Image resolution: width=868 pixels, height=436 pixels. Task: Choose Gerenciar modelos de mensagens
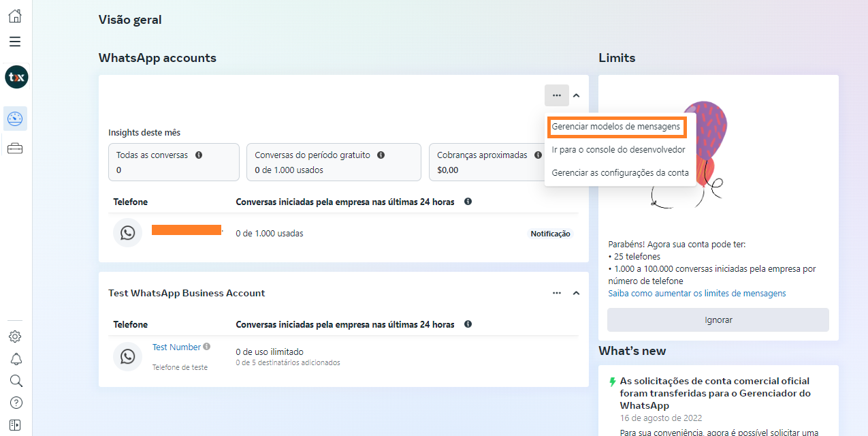[616, 127]
